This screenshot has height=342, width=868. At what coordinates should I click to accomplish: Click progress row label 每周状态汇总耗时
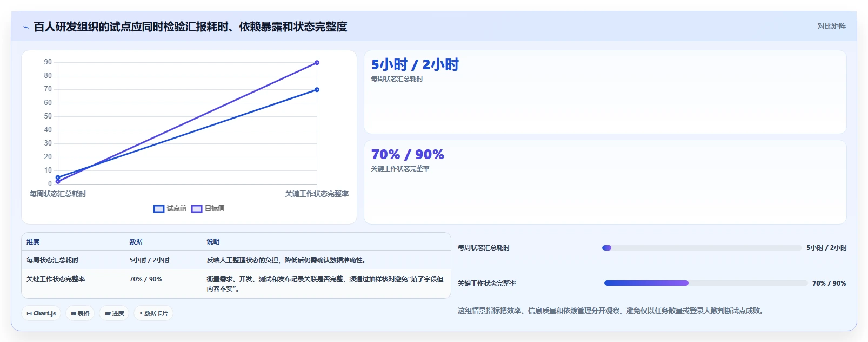click(x=484, y=248)
